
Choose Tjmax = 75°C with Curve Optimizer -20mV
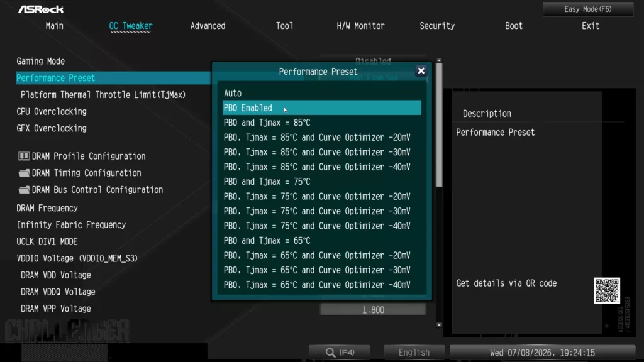[x=321, y=197]
